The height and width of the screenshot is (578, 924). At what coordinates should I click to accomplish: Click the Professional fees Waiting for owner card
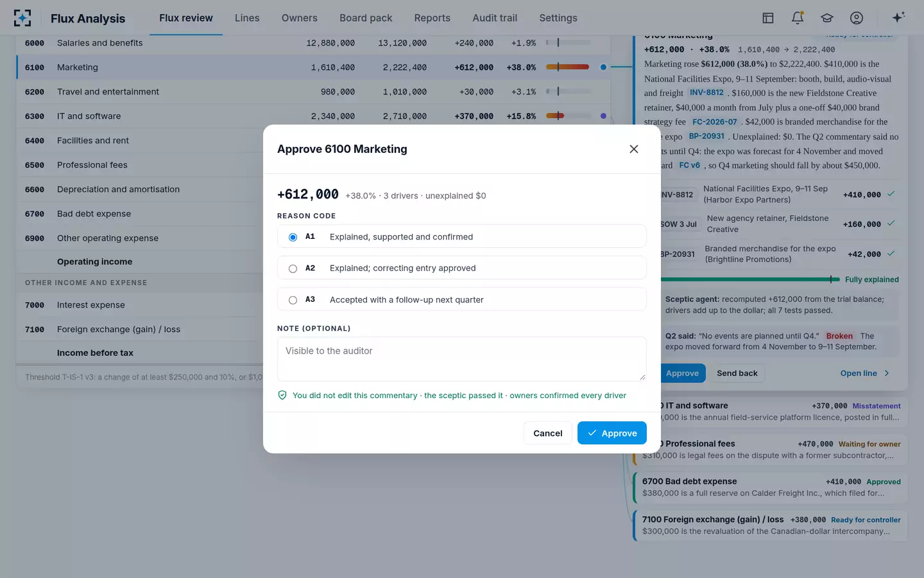point(770,449)
